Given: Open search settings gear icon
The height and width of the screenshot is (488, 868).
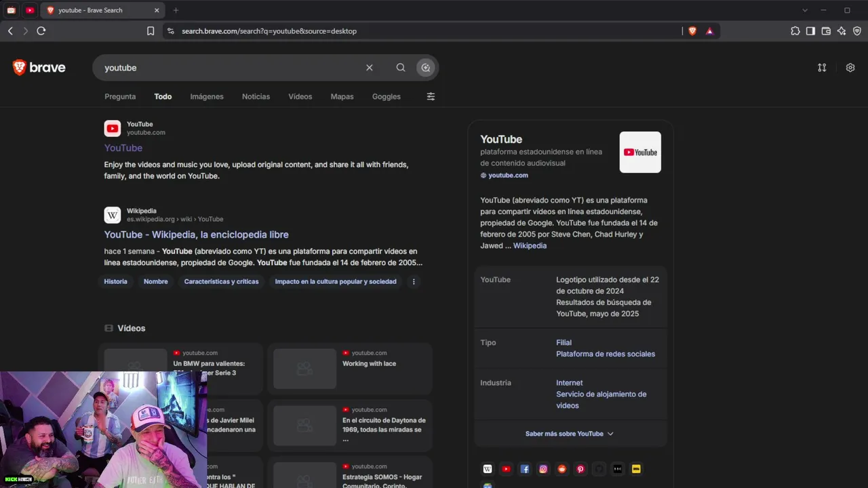Looking at the screenshot, I should click(x=850, y=68).
